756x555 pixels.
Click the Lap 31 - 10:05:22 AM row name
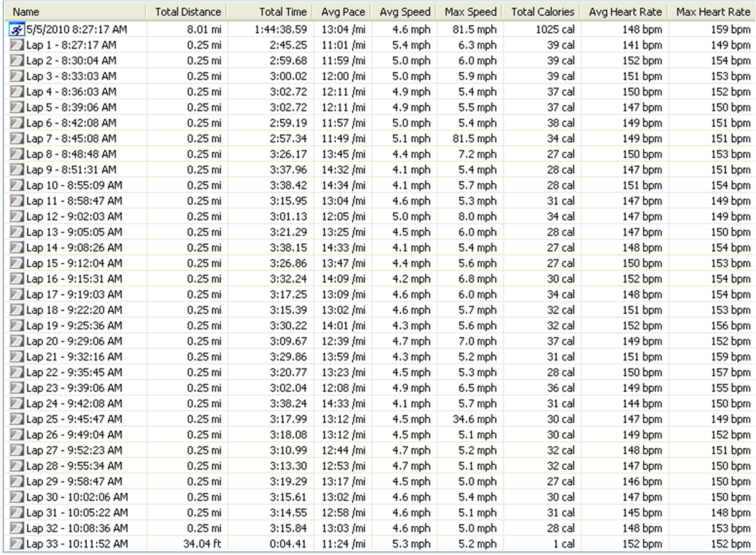(77, 513)
